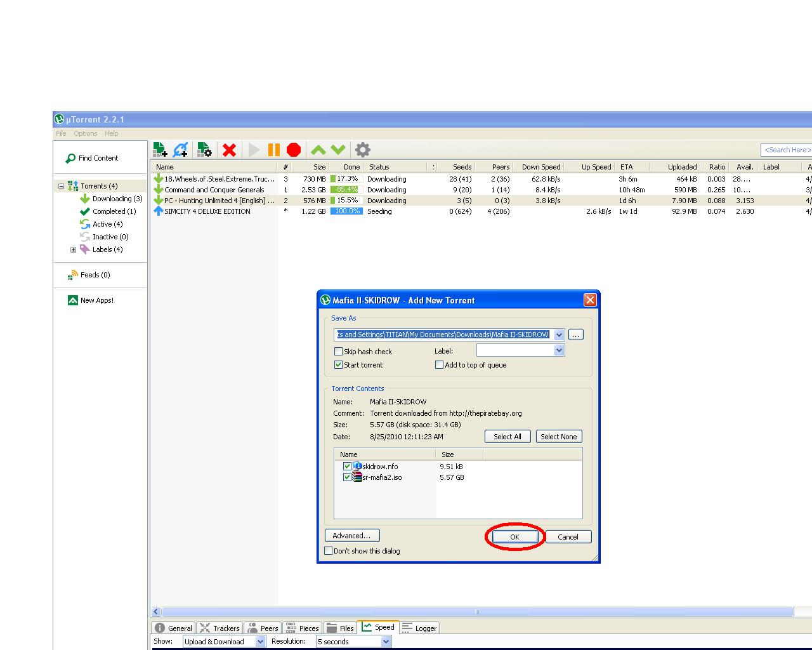812x650 pixels.
Task: Click the Search Here field
Action: (x=787, y=150)
